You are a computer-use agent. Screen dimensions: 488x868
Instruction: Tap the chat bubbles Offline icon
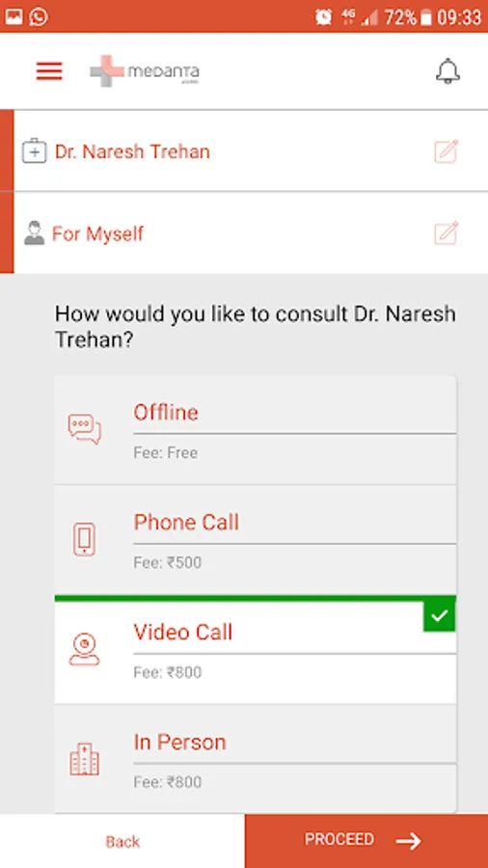point(85,429)
